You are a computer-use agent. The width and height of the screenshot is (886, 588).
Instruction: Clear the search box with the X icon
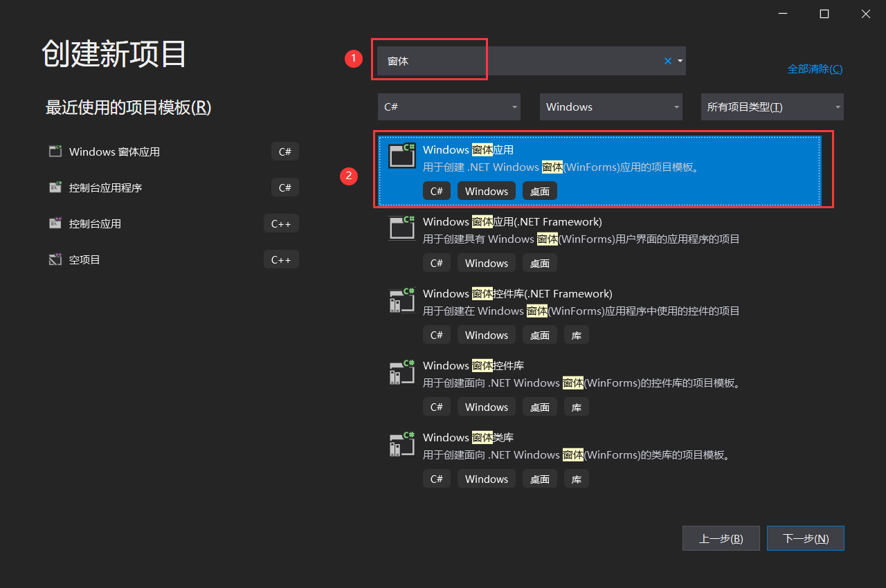667,61
